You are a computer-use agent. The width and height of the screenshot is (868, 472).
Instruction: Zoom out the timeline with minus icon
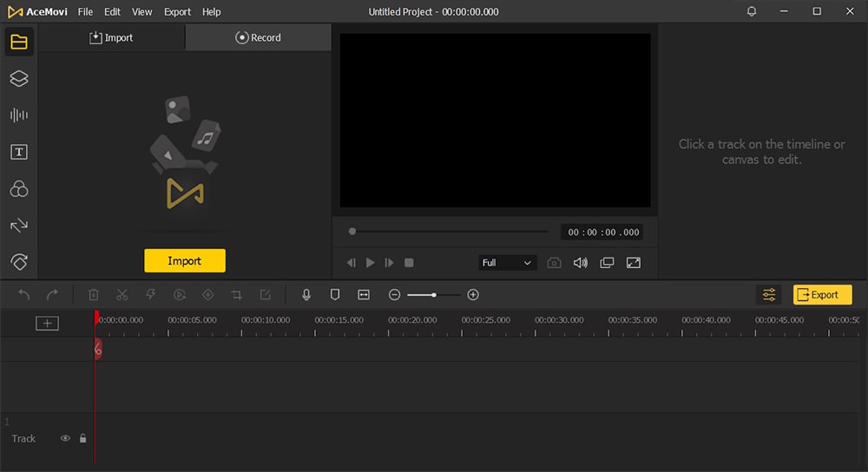click(394, 295)
